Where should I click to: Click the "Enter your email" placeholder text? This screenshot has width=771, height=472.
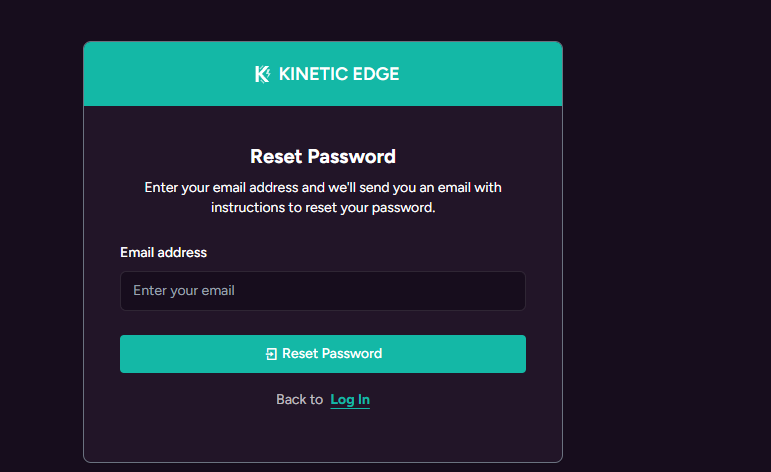pos(184,291)
